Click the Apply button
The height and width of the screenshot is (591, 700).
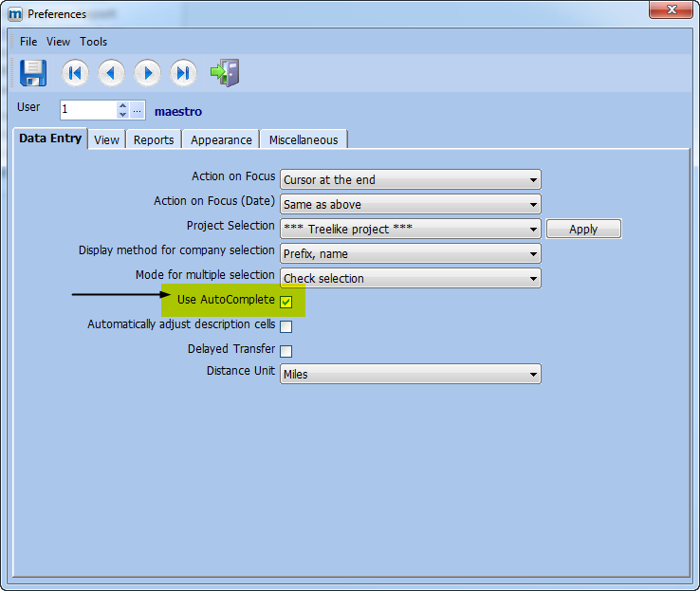click(583, 229)
